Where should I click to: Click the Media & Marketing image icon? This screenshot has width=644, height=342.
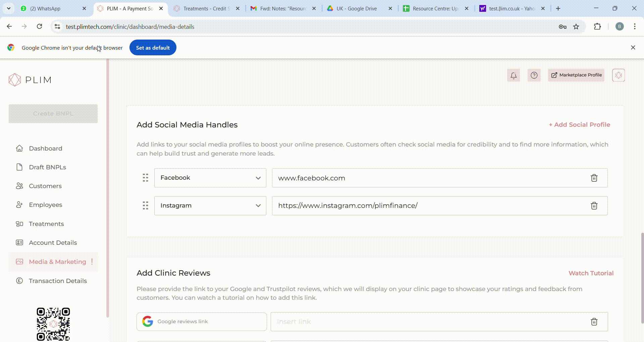click(19, 262)
